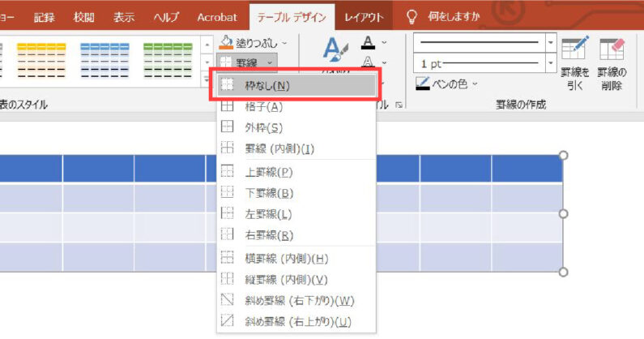Click the bottom border icon beside 下罫線
Screen dimensions: 644x339
[x=227, y=191]
